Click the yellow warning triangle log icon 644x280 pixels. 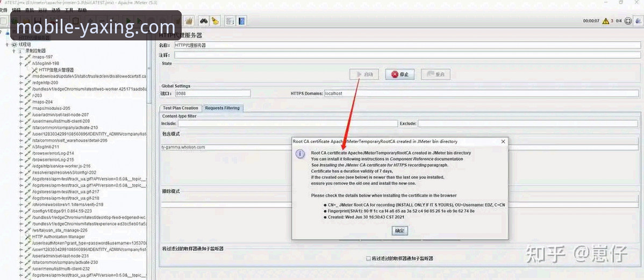click(605, 21)
